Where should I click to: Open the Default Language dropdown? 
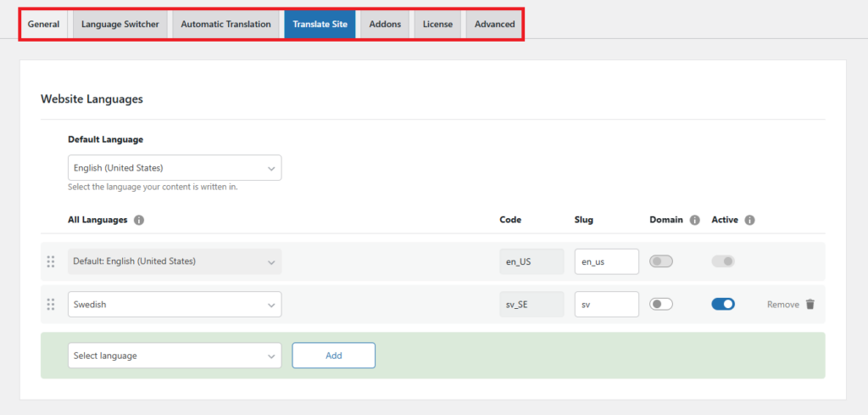click(175, 168)
